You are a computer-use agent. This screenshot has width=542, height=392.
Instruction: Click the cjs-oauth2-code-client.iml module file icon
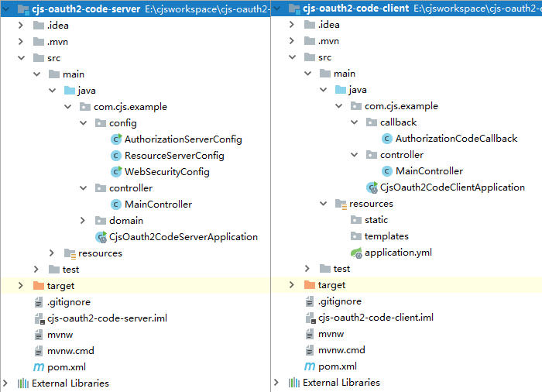pyautogui.click(x=310, y=318)
